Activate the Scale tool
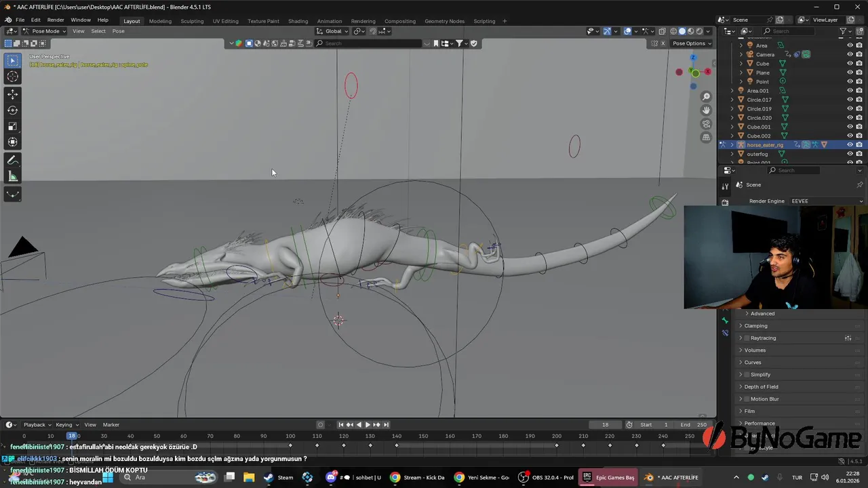 [x=13, y=126]
